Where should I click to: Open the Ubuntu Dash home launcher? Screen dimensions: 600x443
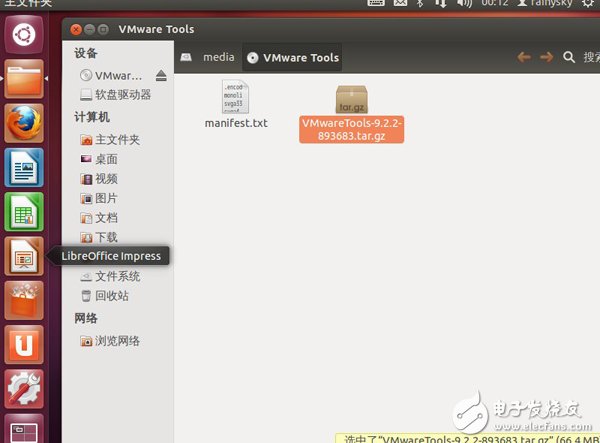pyautogui.click(x=24, y=35)
